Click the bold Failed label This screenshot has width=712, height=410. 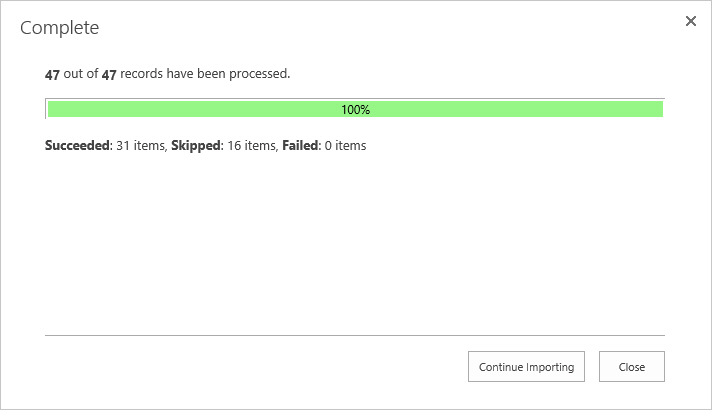point(300,146)
